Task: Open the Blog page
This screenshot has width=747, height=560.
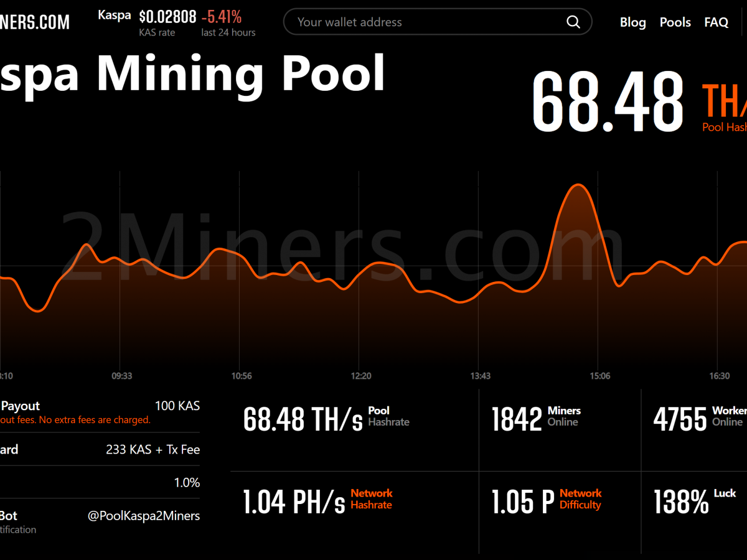Action: 632,22
